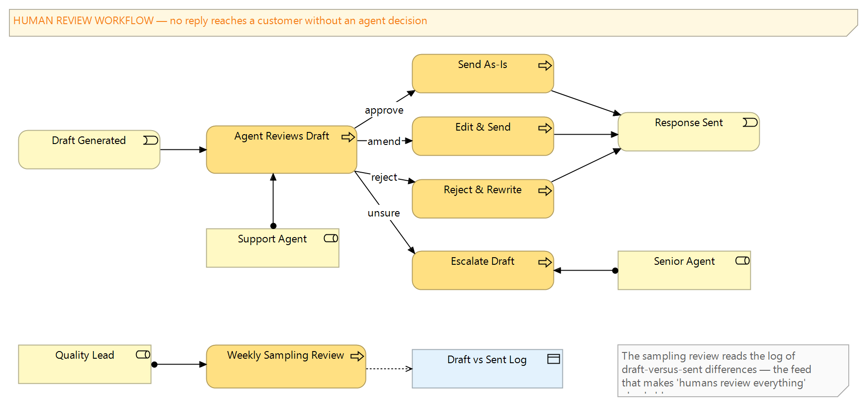This screenshot has width=868, height=407.
Task: Select the Escalate Draft process box
Action: pos(483,271)
